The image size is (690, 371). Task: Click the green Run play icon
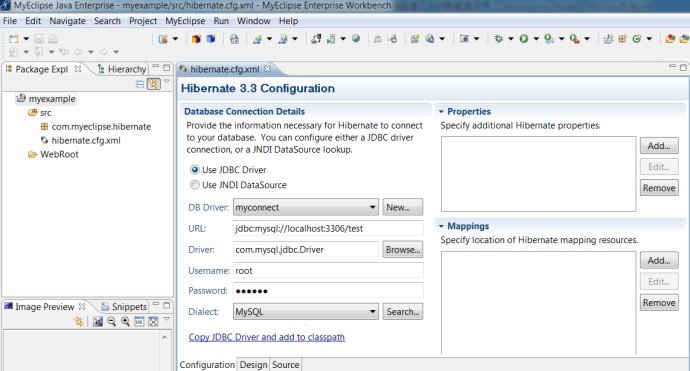[x=523, y=39]
